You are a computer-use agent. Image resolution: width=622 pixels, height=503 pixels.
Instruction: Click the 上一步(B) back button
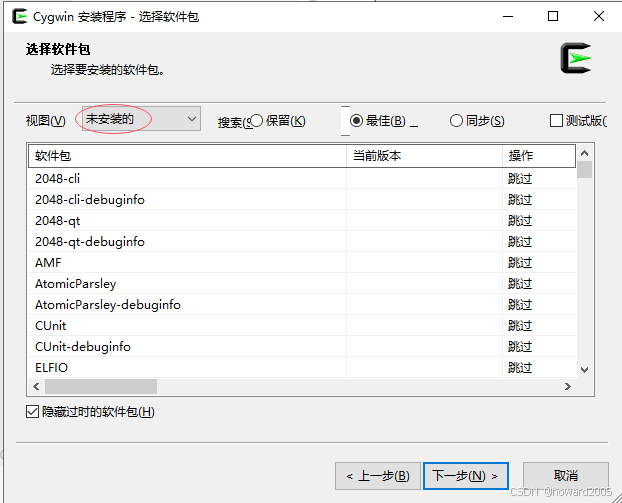378,476
